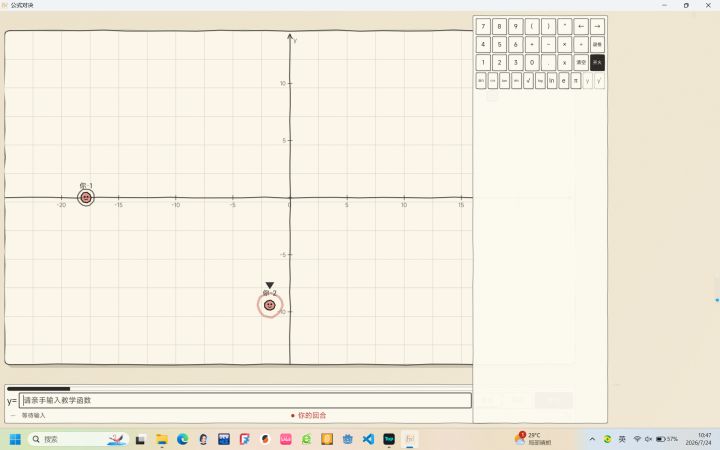Screen dimensions: 720x450
Task: Insert the pi constant key
Action: (x=576, y=81)
